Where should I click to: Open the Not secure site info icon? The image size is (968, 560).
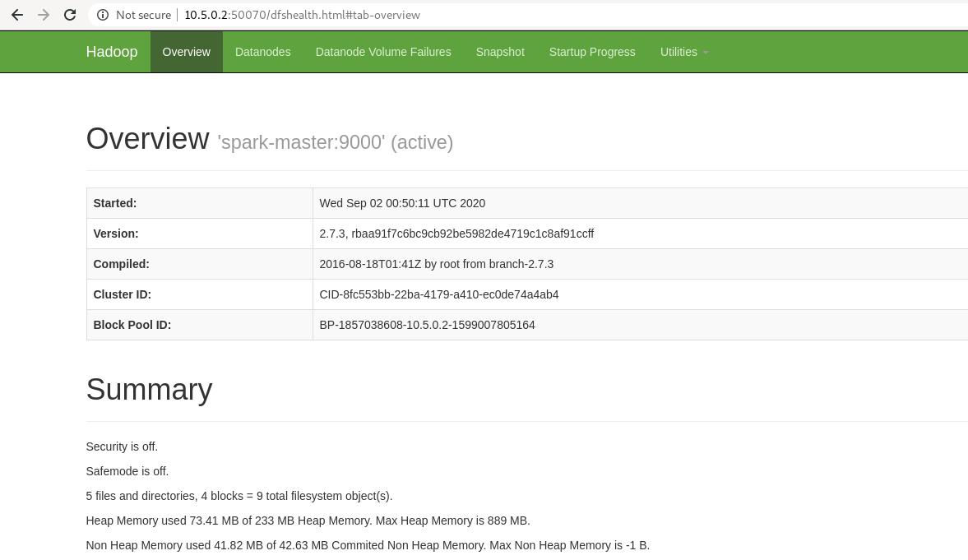tap(103, 15)
